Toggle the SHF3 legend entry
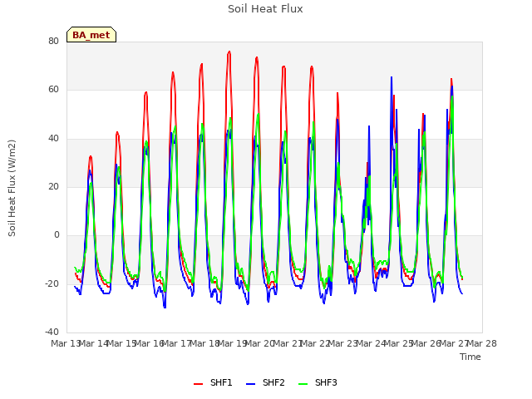 318,382
